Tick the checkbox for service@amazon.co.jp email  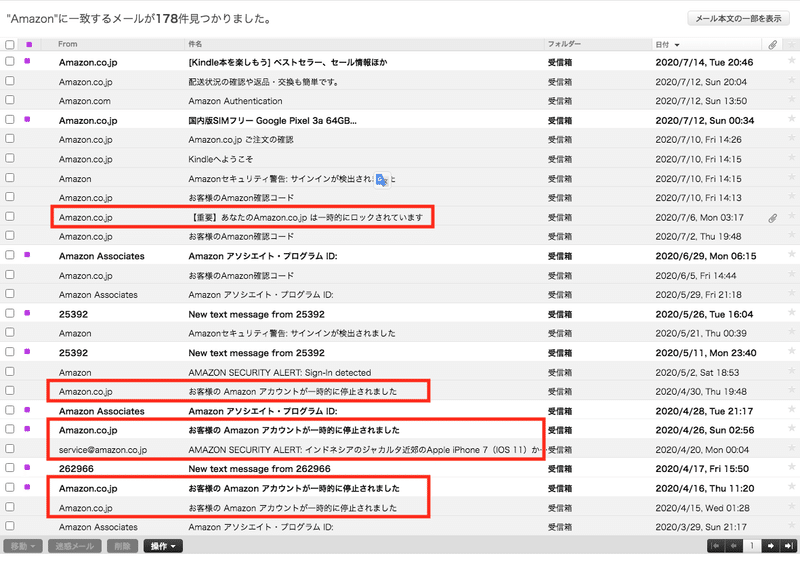coord(10,449)
